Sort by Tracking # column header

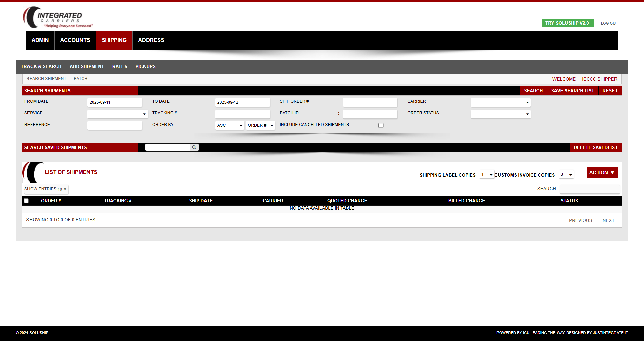[118, 201]
